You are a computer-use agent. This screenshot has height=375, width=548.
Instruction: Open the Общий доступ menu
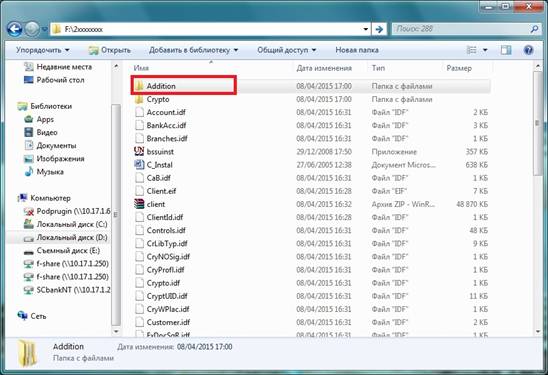click(287, 50)
